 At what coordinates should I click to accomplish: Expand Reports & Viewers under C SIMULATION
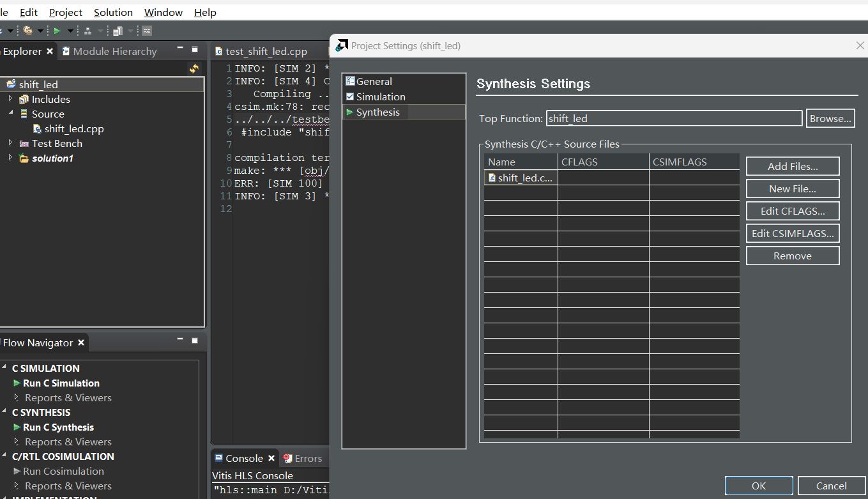pos(17,397)
